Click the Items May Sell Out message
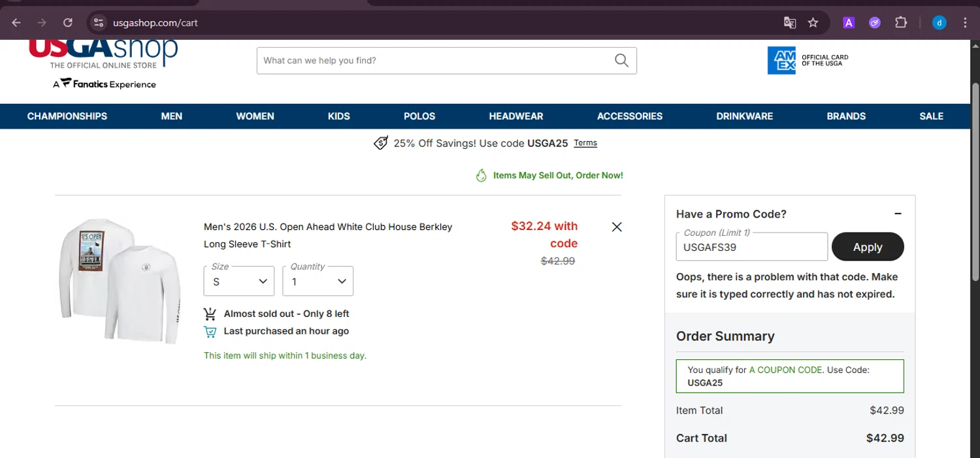This screenshot has width=980, height=458. [x=558, y=175]
